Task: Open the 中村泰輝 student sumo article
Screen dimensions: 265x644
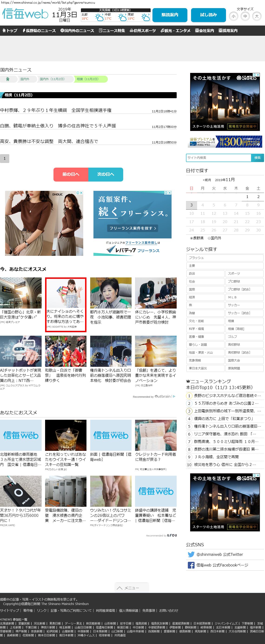Action: pos(56,110)
